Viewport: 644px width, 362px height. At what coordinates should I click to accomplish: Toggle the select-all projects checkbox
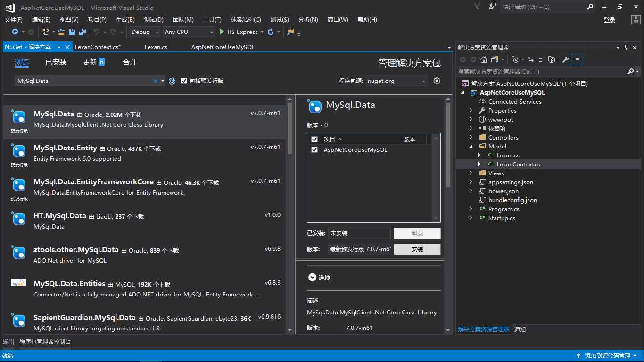click(x=314, y=140)
